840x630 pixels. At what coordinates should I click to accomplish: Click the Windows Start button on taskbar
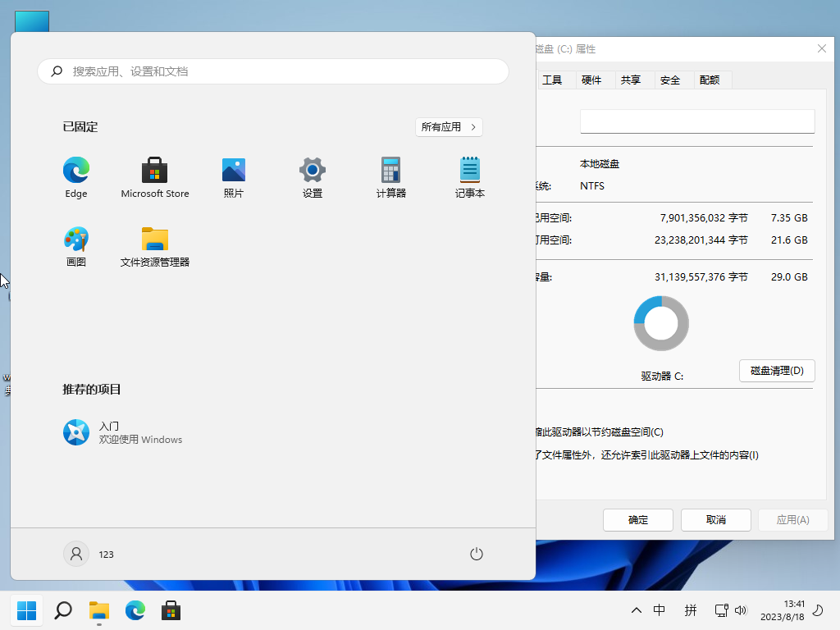click(x=27, y=610)
